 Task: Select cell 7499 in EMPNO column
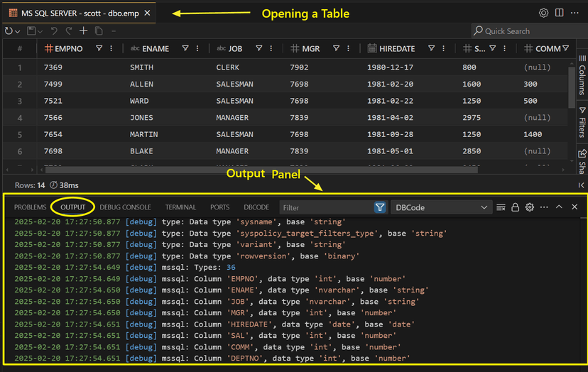coord(53,84)
